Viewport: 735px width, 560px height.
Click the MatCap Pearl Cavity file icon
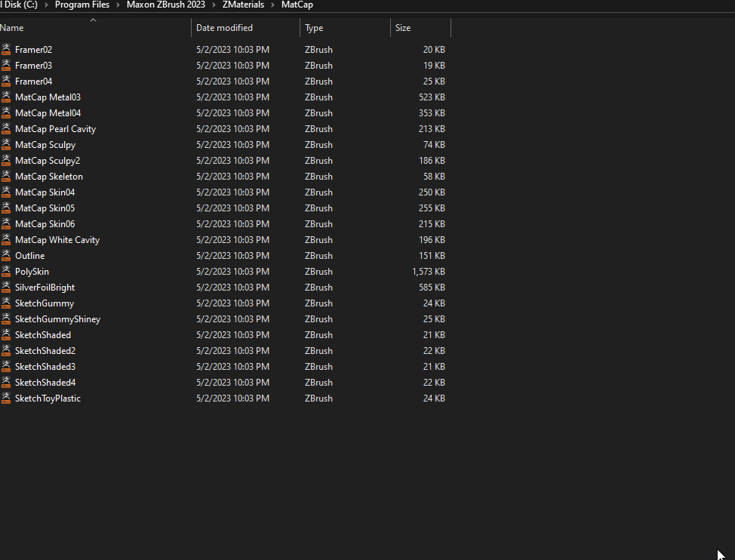pos(6,128)
